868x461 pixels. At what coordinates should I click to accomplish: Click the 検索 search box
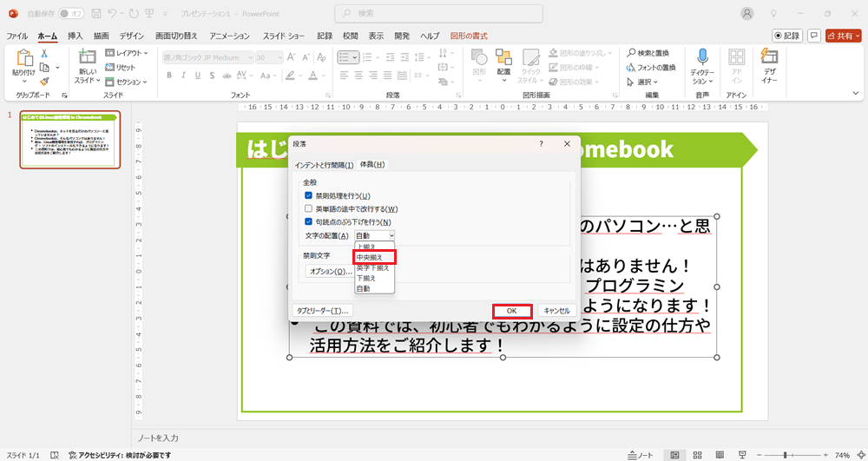coord(438,13)
